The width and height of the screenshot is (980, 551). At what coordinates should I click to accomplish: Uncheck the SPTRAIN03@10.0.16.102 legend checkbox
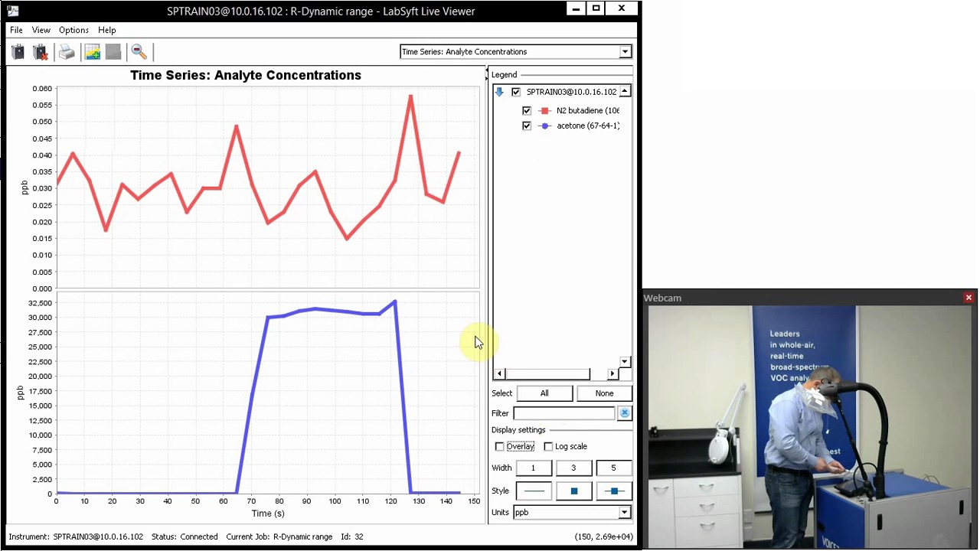coord(516,92)
